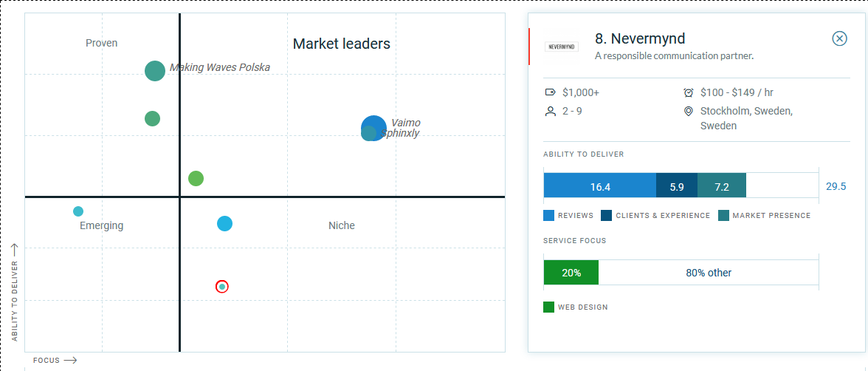The image size is (868, 371).
Task: Click the green 20% Web Design bar
Action: 571,273
